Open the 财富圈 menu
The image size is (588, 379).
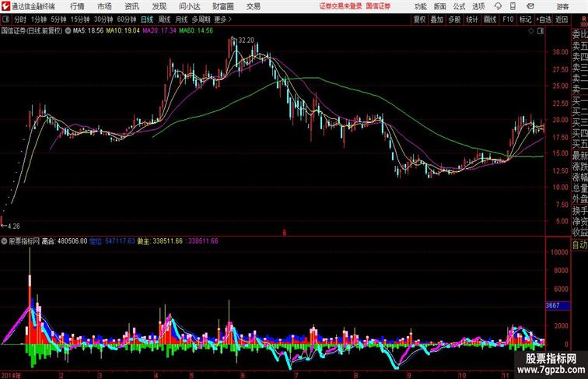223,6
